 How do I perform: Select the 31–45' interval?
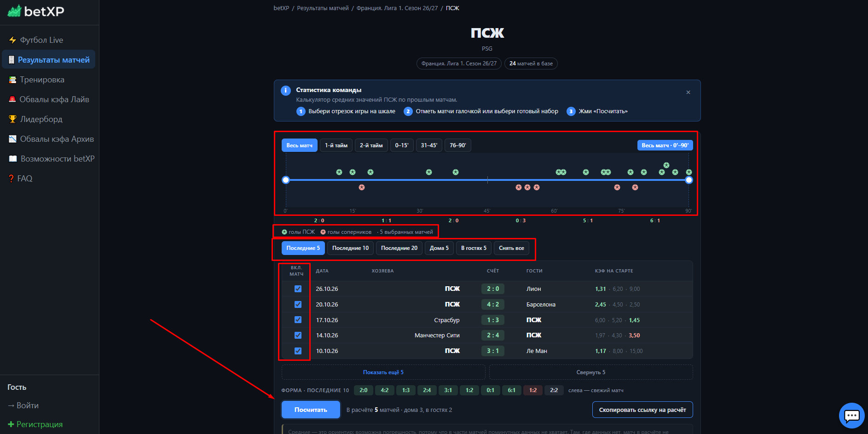(429, 145)
